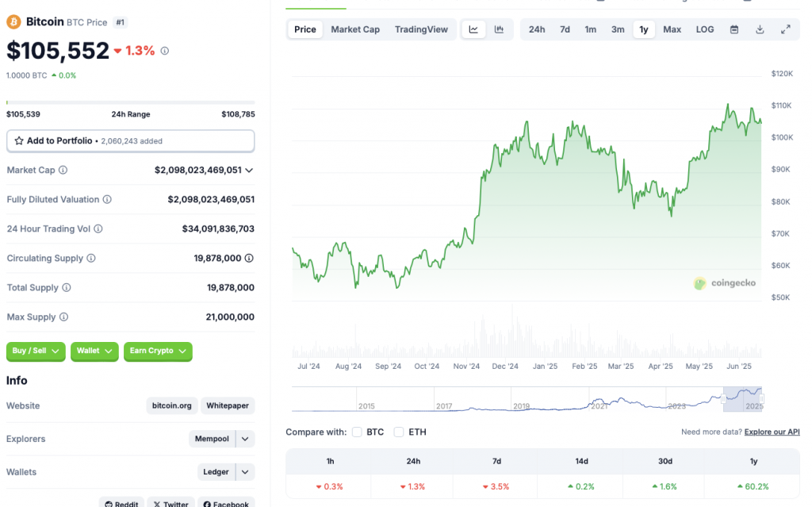812x507 pixels.
Task: Click the right handle of chart range navigator
Action: click(x=762, y=398)
